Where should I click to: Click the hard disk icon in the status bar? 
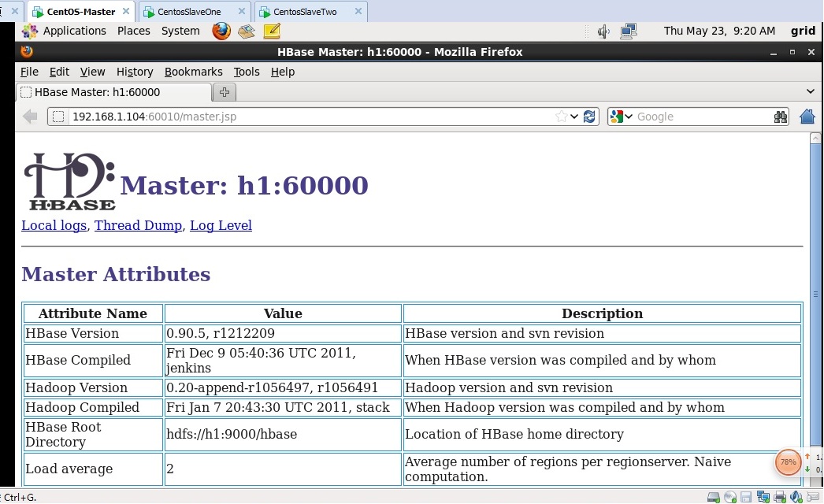(713, 497)
